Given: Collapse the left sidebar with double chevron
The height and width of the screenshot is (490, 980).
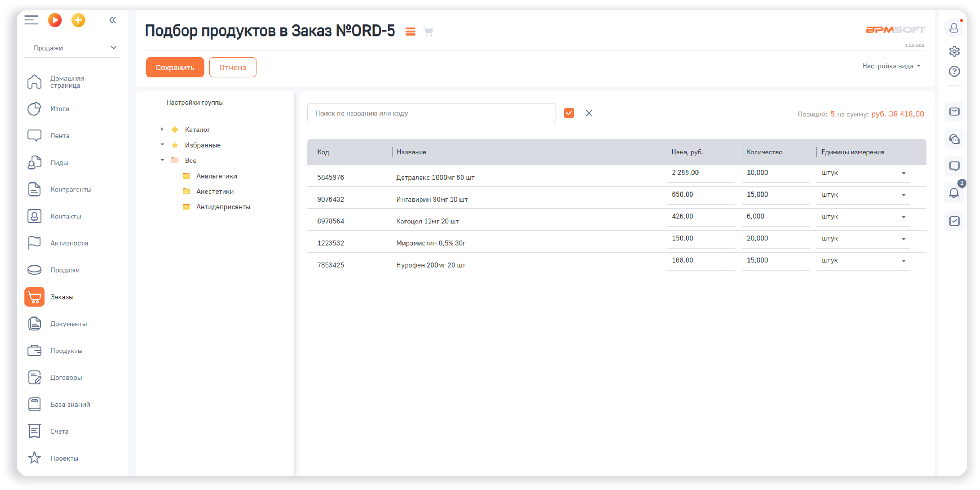Looking at the screenshot, I should [x=113, y=20].
